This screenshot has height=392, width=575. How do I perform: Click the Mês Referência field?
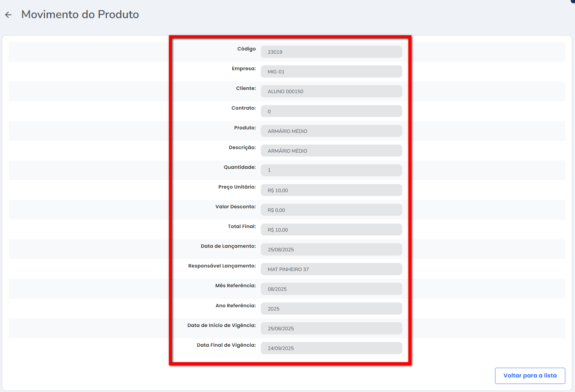331,289
